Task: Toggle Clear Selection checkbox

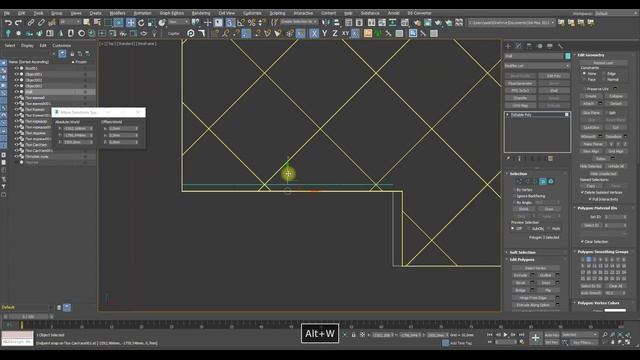Action: click(582, 242)
